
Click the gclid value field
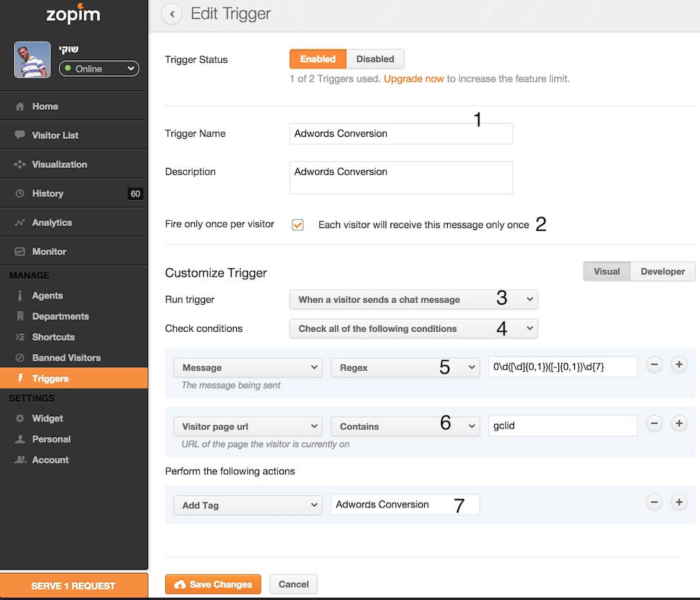[x=562, y=426]
